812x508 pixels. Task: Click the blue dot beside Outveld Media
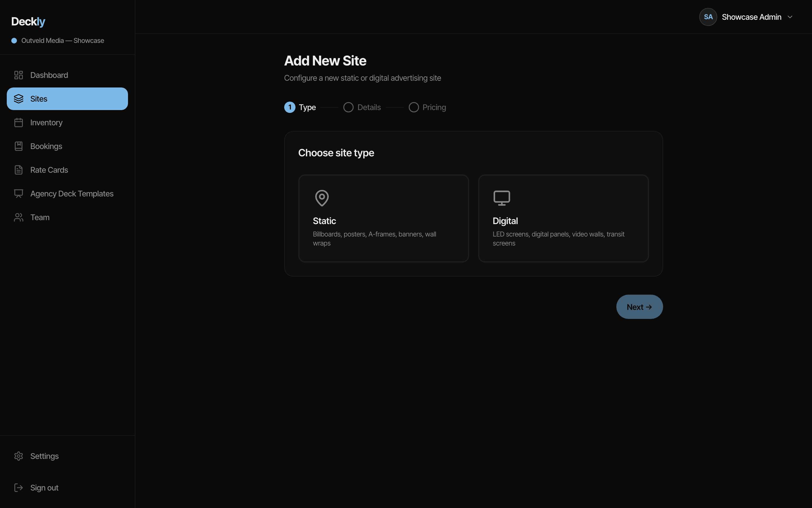tap(14, 41)
